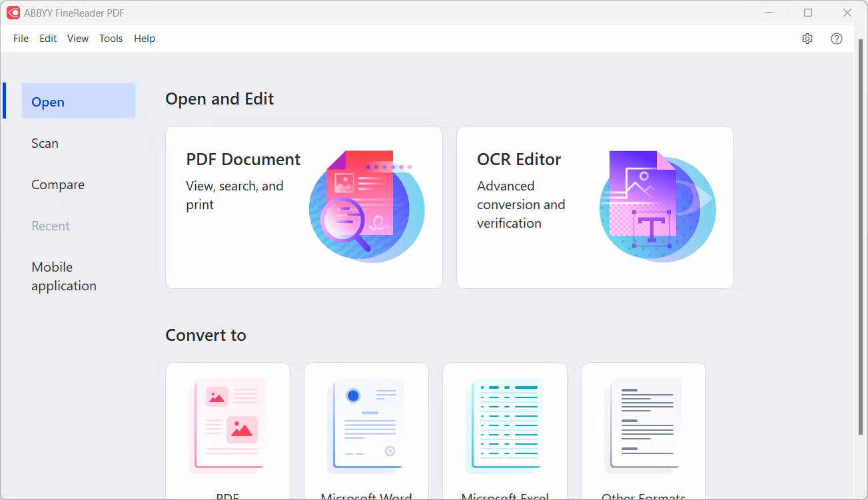Click the ABBYY FineReader app logo icon

click(13, 13)
